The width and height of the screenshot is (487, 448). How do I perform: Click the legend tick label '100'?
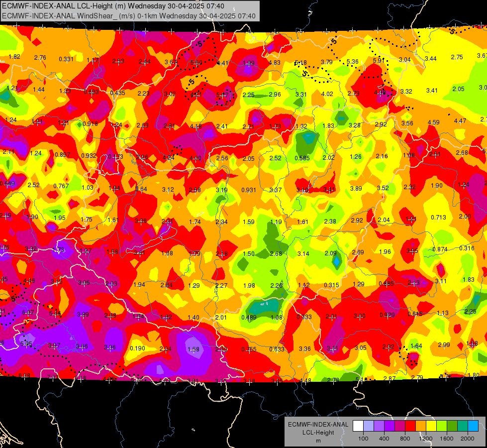point(363,439)
